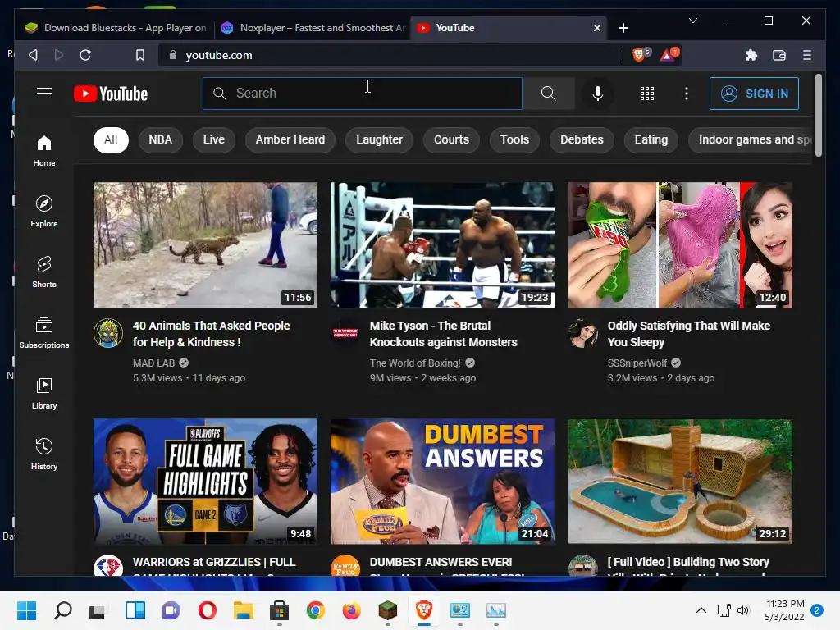Open SSSniperWolf channel avatar

click(x=583, y=333)
